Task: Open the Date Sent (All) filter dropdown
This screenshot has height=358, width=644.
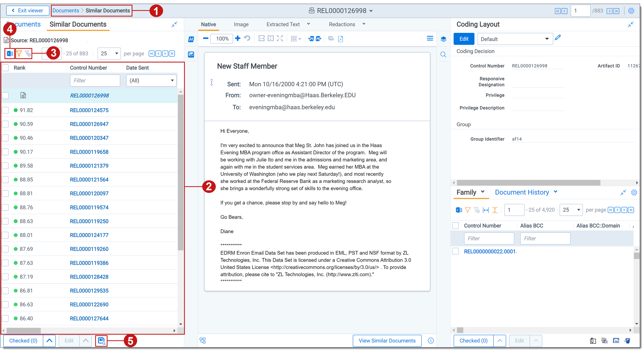Action: (x=151, y=81)
